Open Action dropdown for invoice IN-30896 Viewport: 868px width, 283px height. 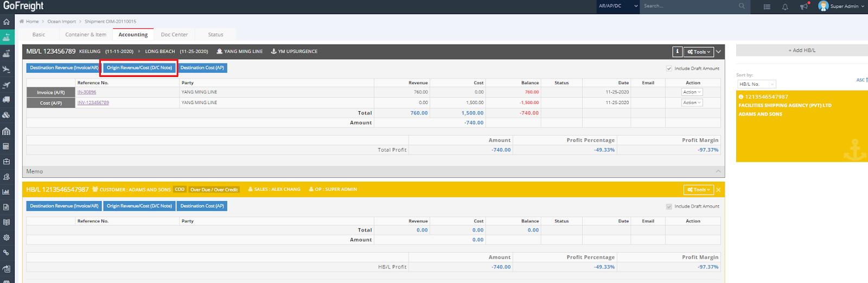point(692,92)
